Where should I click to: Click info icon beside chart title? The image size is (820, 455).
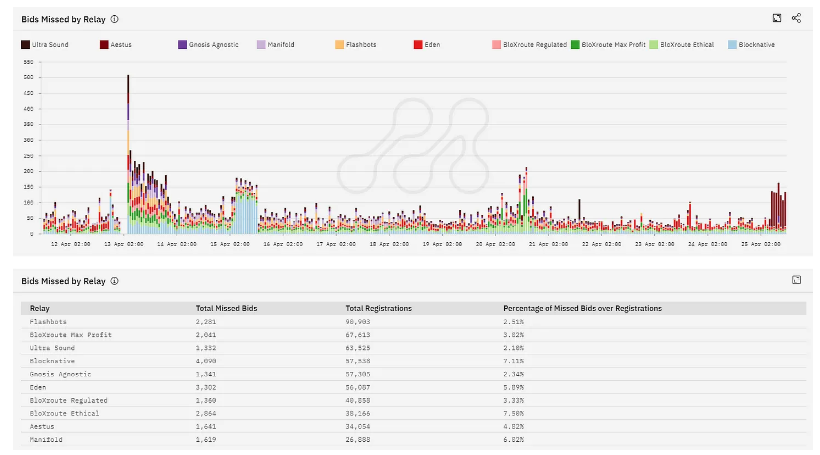115,19
